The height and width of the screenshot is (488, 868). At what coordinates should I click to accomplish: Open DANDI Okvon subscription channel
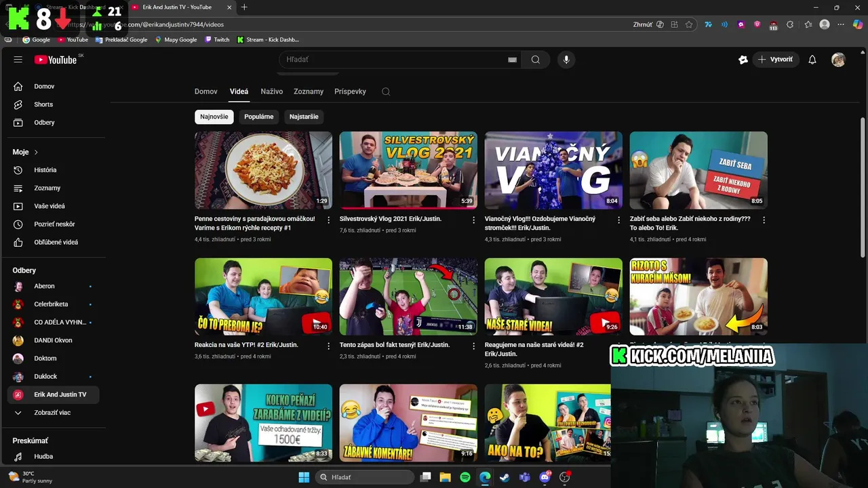[53, 340]
